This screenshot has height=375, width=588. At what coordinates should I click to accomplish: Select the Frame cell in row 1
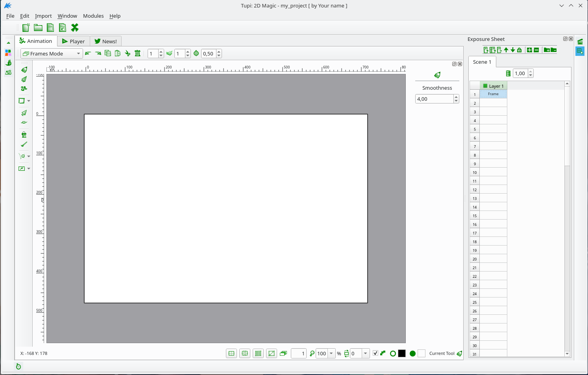[494, 94]
